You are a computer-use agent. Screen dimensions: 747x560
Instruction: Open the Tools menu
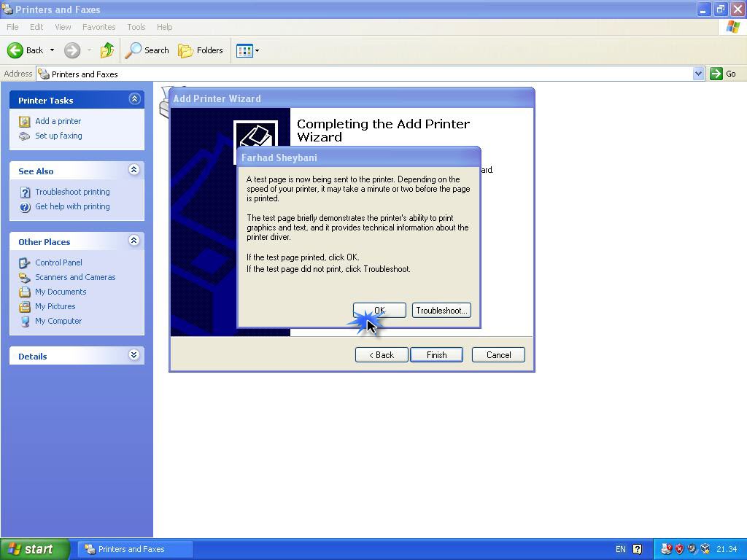136,27
